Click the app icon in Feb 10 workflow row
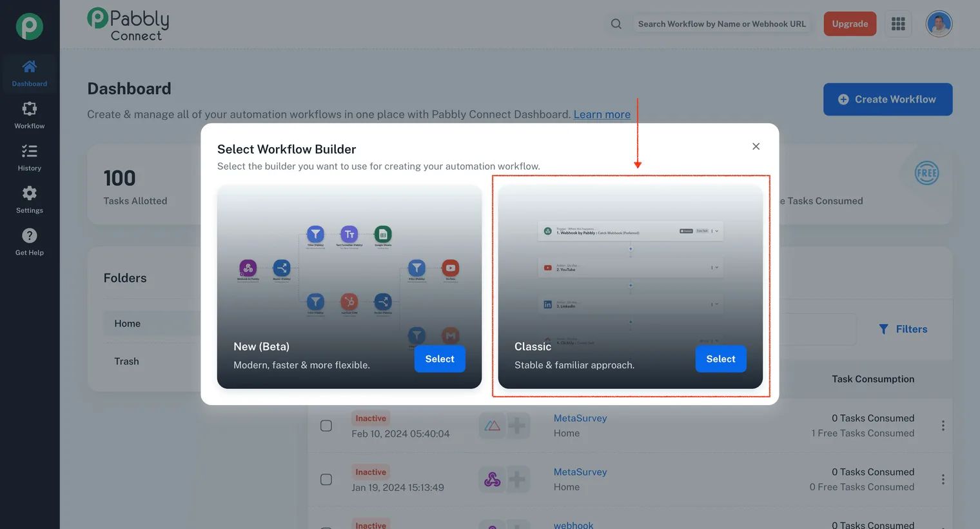The image size is (980, 529). pyautogui.click(x=492, y=426)
